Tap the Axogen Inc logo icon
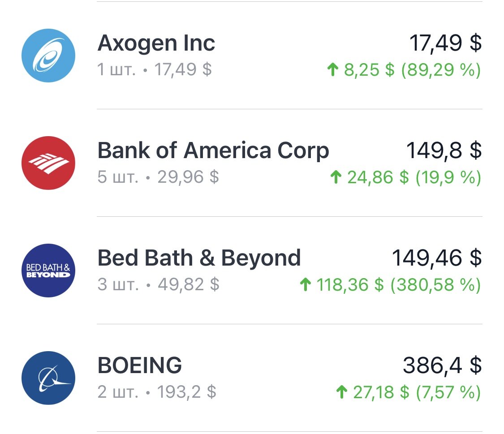This screenshot has height=434, width=504. coord(48,56)
